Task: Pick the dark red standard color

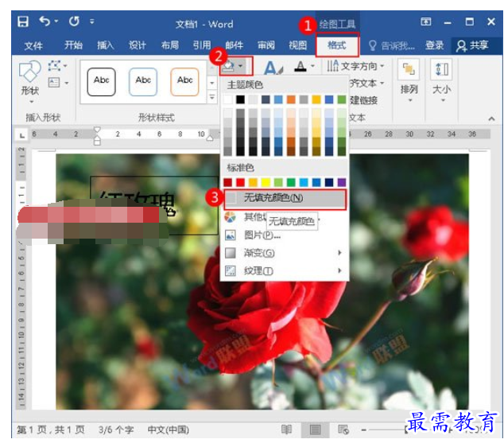Action: coord(228,183)
